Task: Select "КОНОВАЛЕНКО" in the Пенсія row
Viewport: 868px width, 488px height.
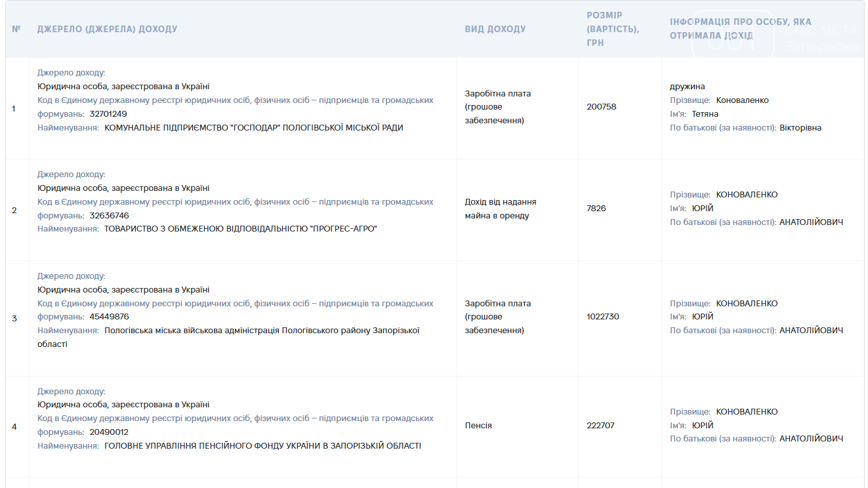Action: click(747, 411)
